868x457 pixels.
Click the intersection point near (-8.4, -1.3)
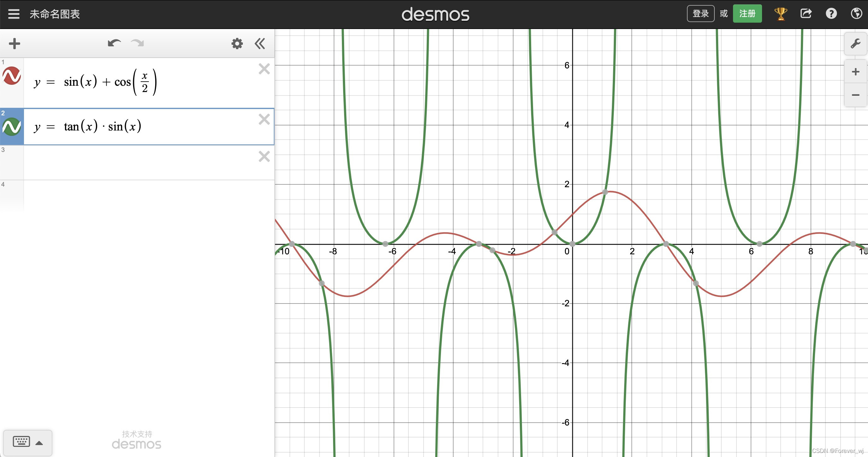(x=322, y=283)
